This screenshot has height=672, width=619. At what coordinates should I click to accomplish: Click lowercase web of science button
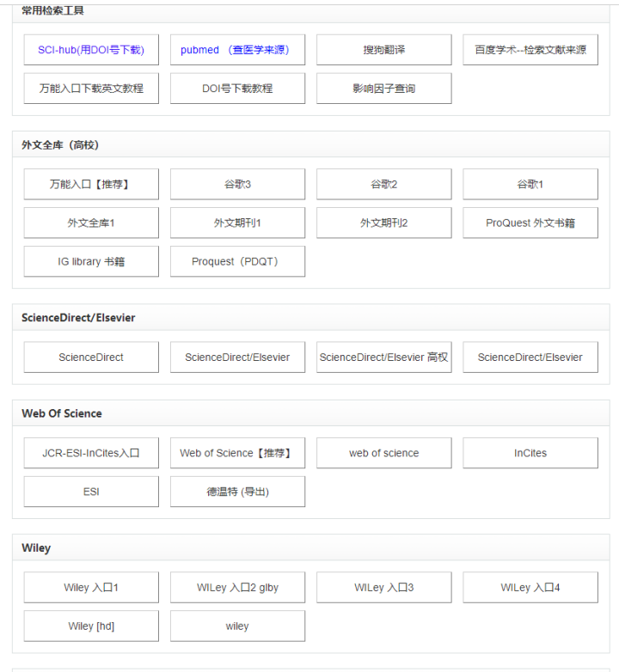384,453
